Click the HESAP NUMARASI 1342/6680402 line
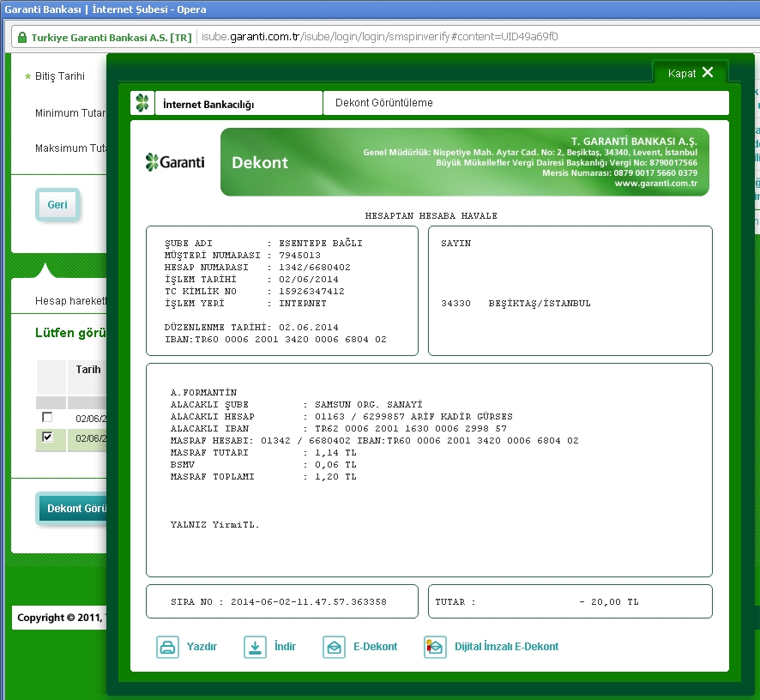 pos(257,267)
